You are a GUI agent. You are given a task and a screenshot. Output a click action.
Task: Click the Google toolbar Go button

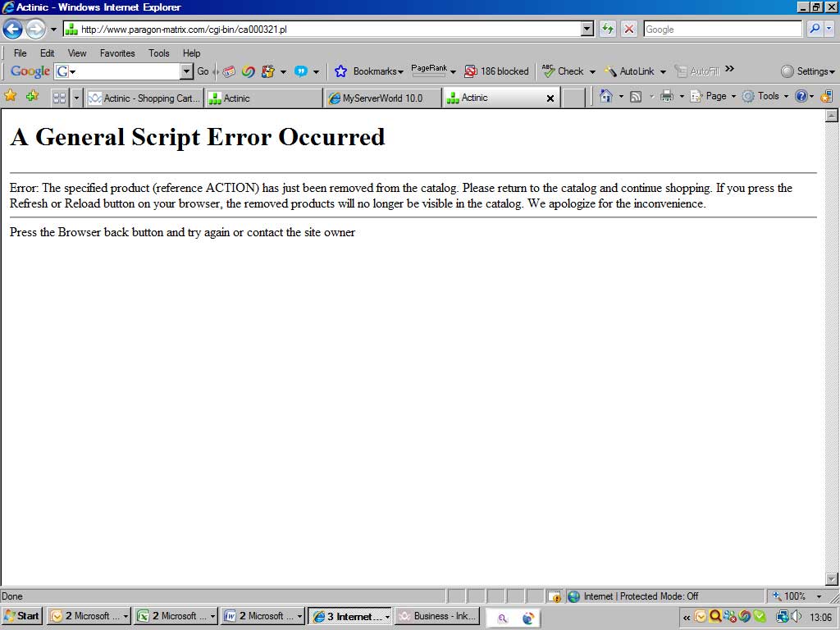pyautogui.click(x=203, y=71)
